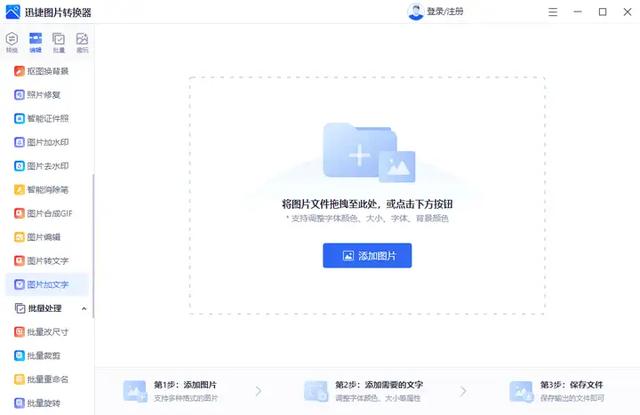The height and width of the screenshot is (415, 640).
Task: Click the 第1步 添加图片 step icon
Action: pyautogui.click(x=135, y=391)
